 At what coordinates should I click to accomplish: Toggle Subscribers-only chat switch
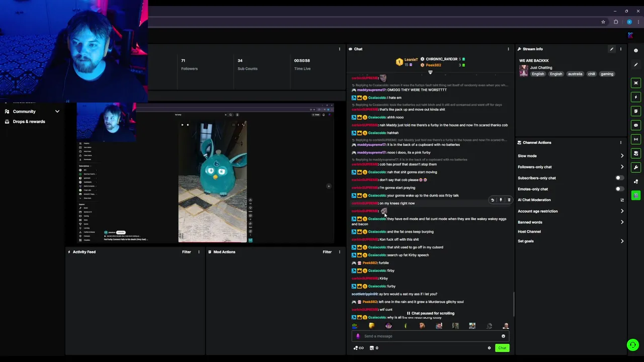tap(619, 178)
